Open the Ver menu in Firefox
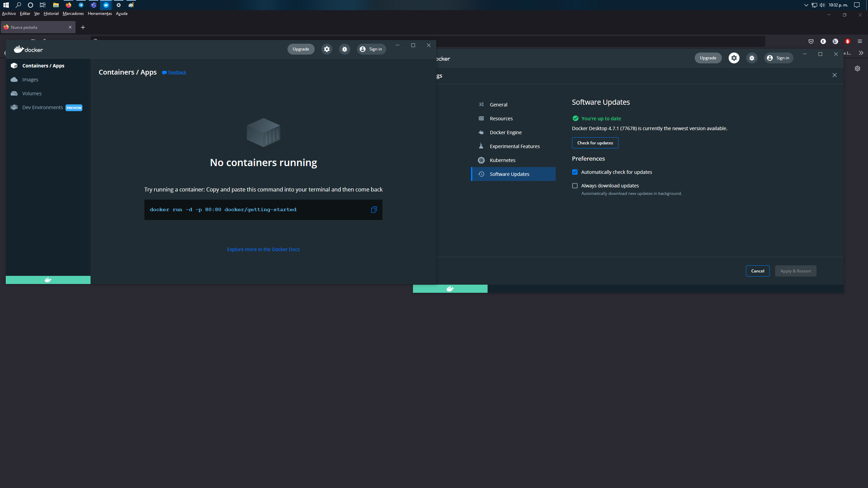 pyautogui.click(x=37, y=14)
